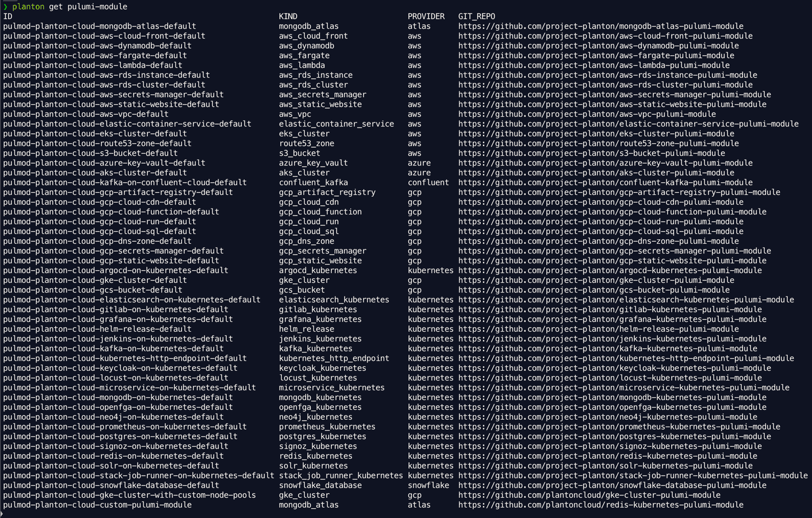Select ID pulmod-planton-cloud-jenkins-on-kubernetes-default
Image resolution: width=812 pixels, height=518 pixels.
coord(118,339)
